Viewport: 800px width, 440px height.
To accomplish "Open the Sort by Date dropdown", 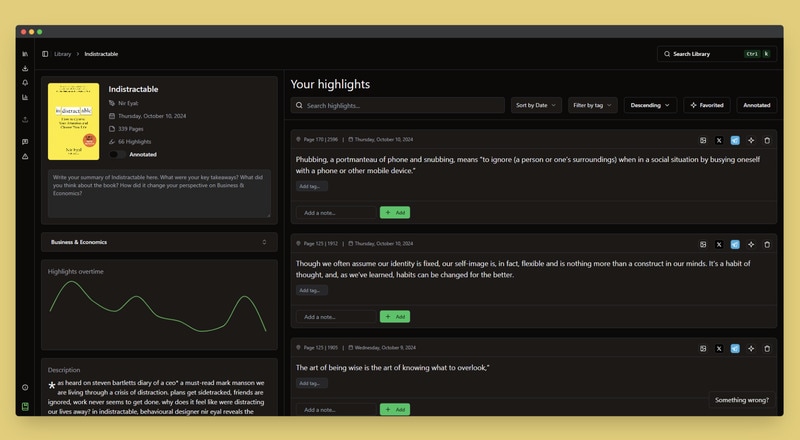I will [x=536, y=105].
